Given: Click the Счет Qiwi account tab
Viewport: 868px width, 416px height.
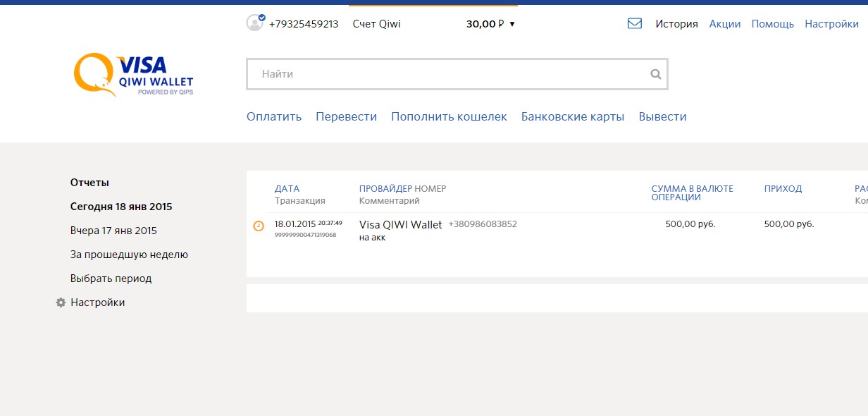Looking at the screenshot, I should [x=377, y=24].
